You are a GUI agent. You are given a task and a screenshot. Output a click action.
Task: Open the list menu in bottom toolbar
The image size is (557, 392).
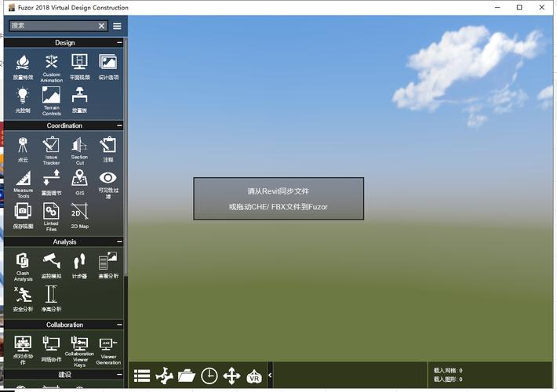[142, 376]
